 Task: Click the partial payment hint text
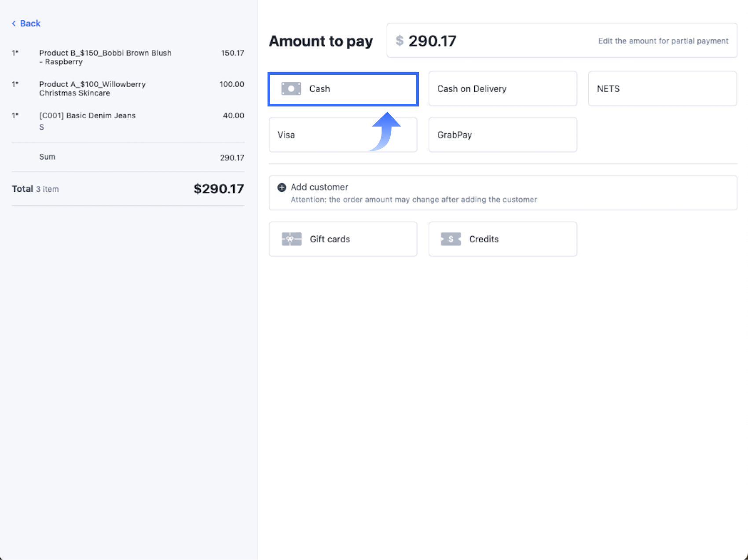pyautogui.click(x=663, y=41)
